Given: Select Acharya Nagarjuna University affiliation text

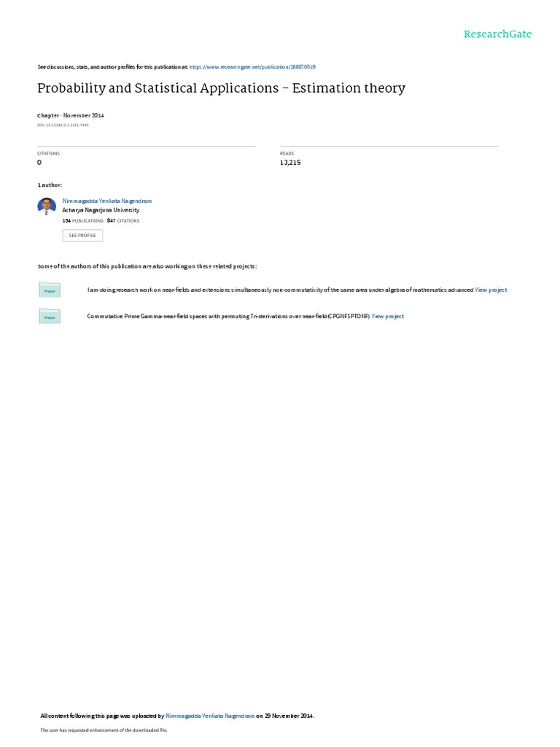Looking at the screenshot, I should (x=101, y=210).
